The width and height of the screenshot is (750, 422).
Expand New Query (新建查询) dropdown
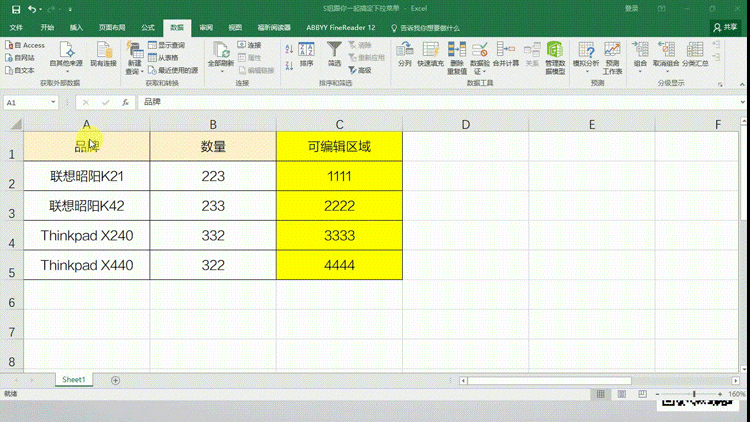142,71
